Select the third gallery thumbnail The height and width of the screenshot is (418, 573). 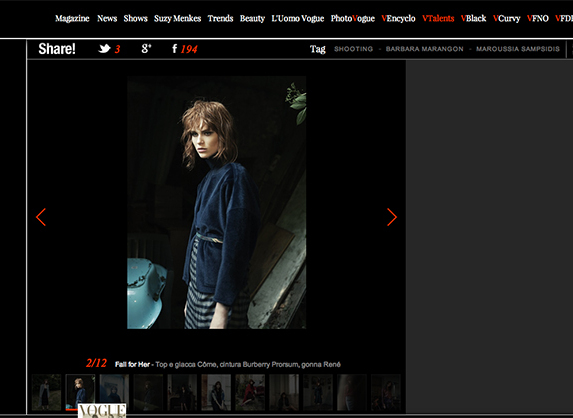[114, 392]
